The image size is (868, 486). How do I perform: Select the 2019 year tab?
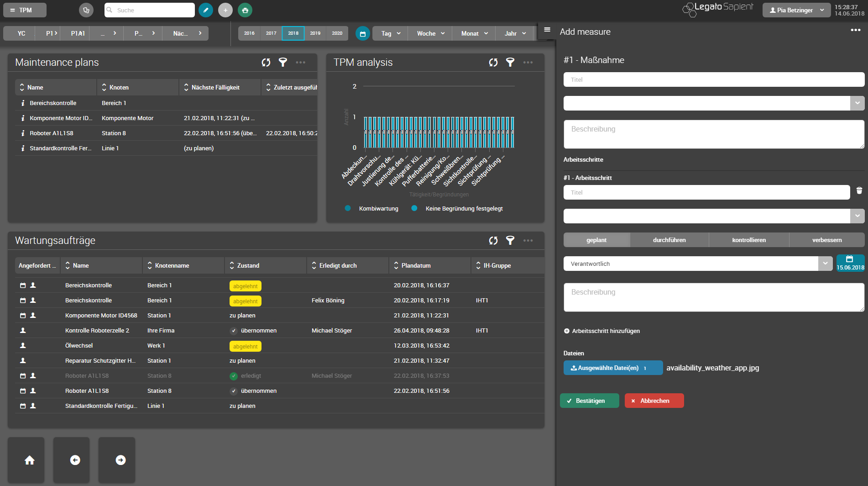(315, 33)
